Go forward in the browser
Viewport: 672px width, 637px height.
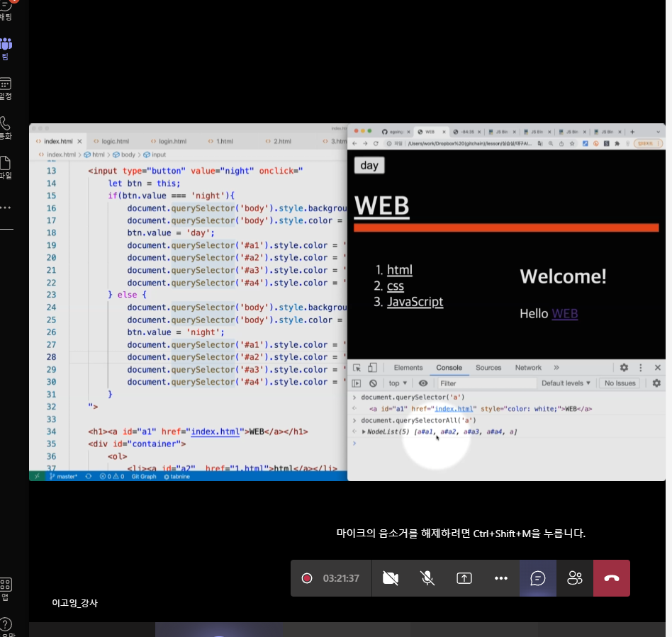(365, 144)
